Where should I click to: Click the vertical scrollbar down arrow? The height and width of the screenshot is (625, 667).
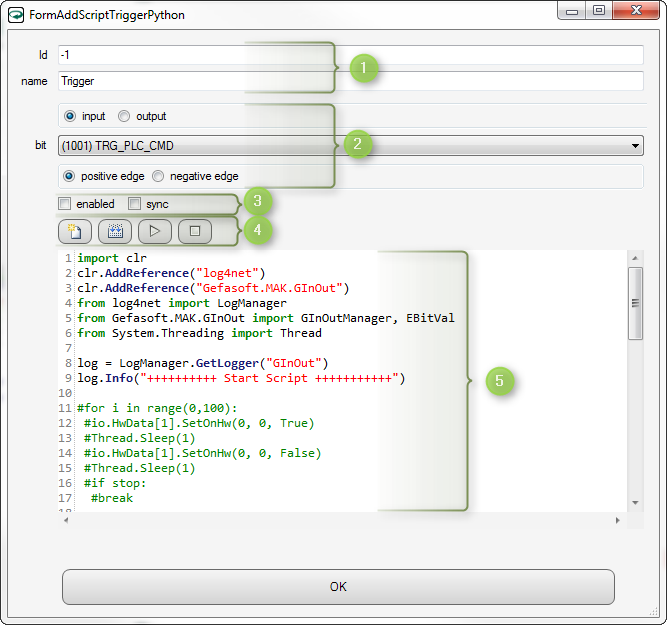[635, 503]
